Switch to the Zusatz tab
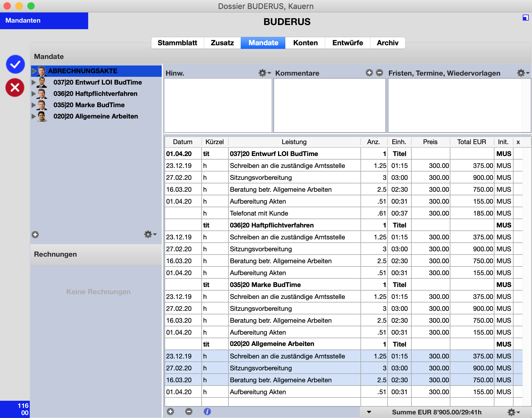Screen dimensions: 532x418 point(222,43)
